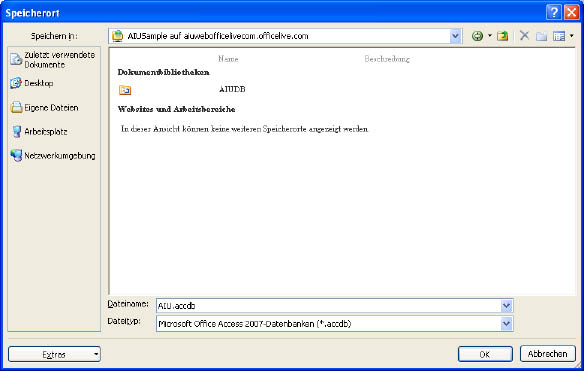This screenshot has width=584, height=371.
Task: Click the Name column header
Action: (x=228, y=59)
